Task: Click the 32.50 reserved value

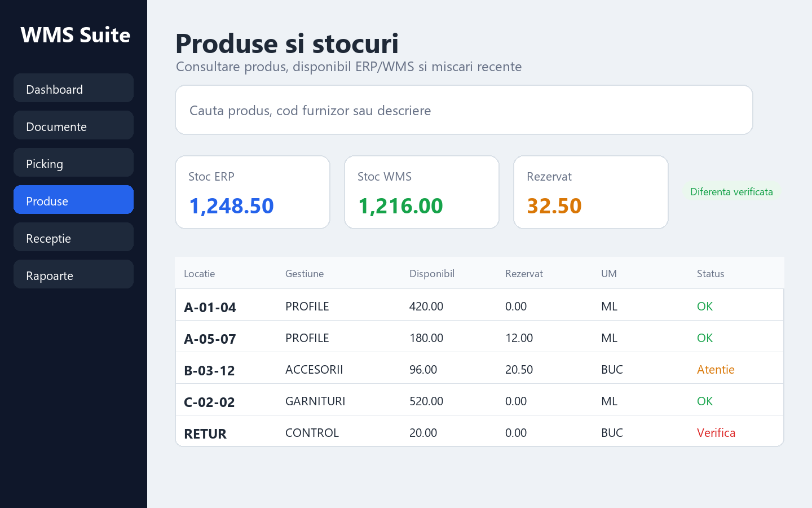Action: pos(554,206)
